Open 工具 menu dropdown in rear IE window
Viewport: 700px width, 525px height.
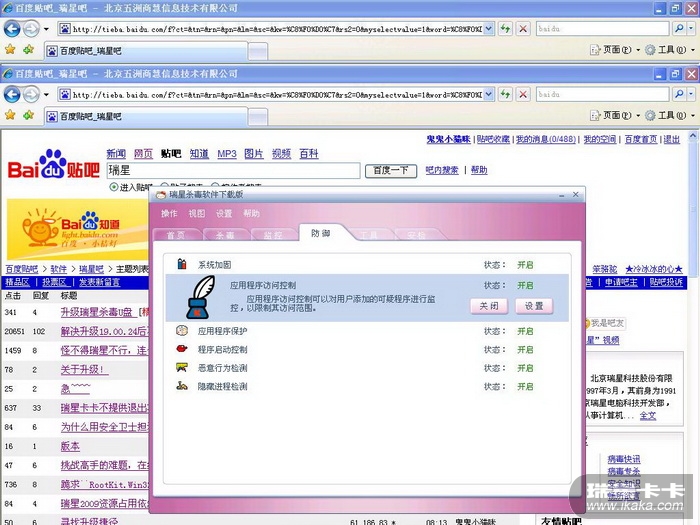(692, 50)
